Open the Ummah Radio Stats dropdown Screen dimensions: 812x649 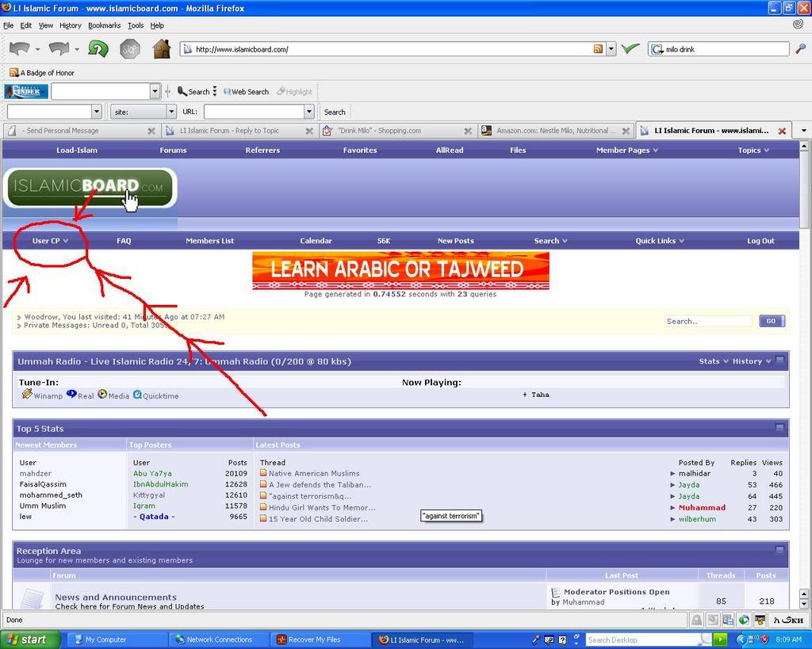coord(714,361)
